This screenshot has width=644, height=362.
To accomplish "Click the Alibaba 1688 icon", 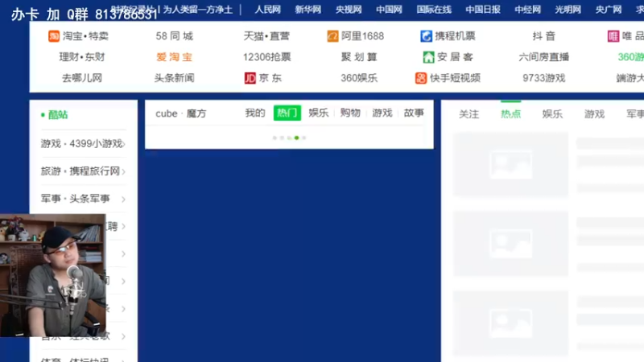I will point(332,36).
